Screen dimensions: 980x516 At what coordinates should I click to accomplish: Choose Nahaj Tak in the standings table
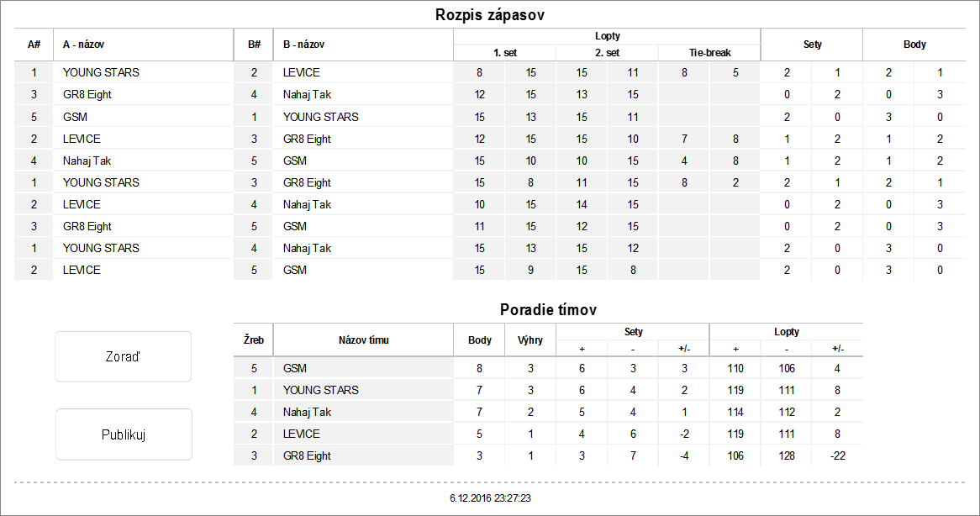click(307, 412)
